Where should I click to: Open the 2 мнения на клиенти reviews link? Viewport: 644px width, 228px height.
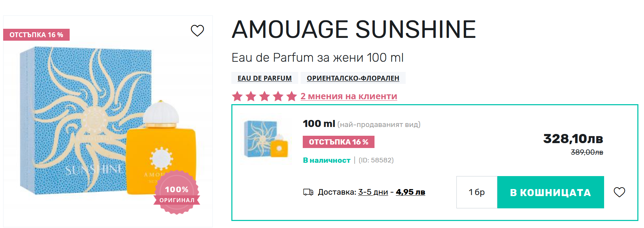pos(349,96)
